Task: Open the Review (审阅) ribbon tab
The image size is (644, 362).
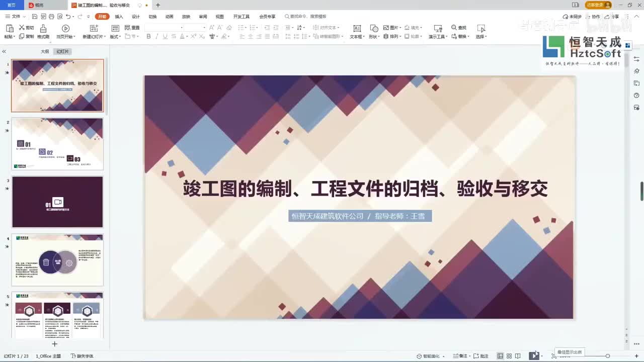Action: coord(203,17)
